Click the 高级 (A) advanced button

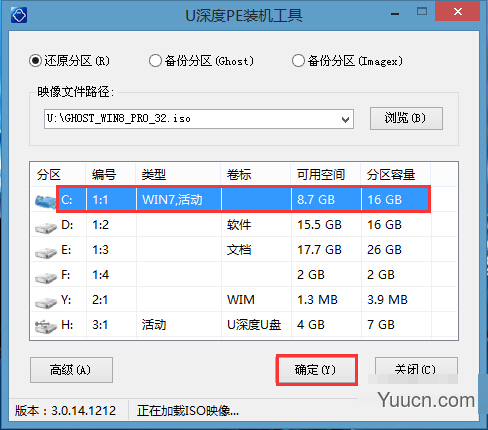[x=71, y=370]
